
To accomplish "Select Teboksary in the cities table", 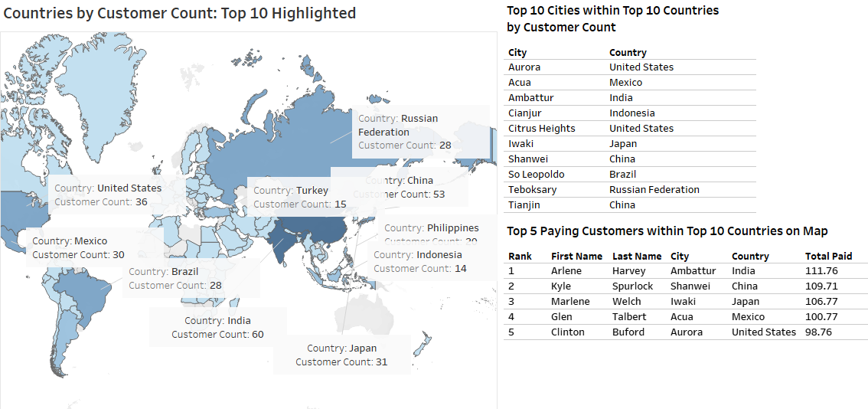I will click(533, 189).
